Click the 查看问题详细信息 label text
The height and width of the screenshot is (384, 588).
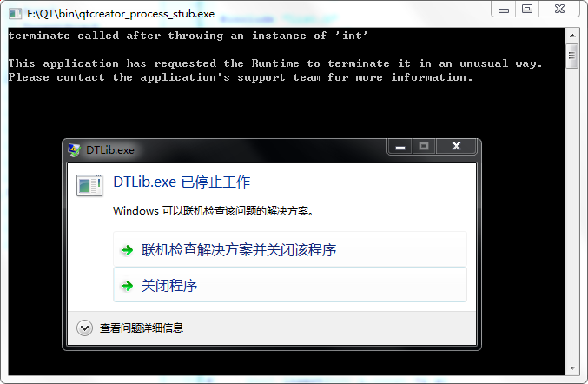click(142, 328)
